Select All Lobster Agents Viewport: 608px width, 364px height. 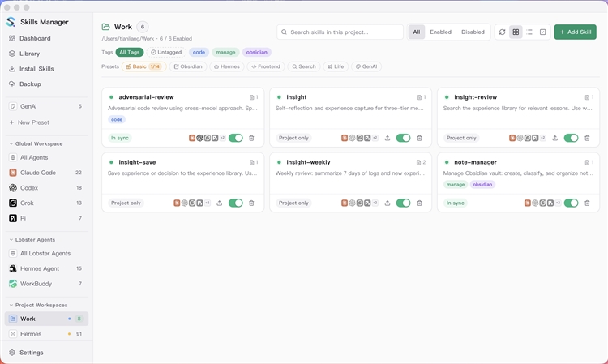tap(46, 254)
